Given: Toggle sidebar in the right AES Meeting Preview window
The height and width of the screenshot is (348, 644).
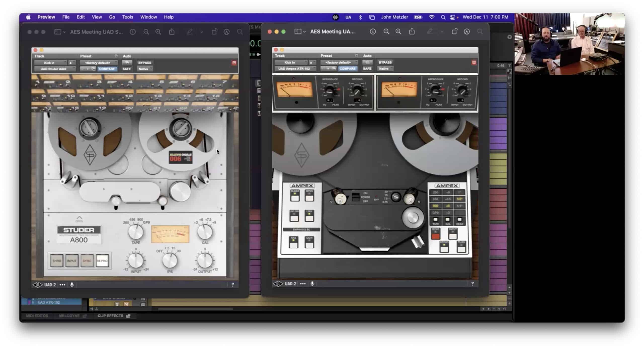Looking at the screenshot, I should click(x=298, y=32).
